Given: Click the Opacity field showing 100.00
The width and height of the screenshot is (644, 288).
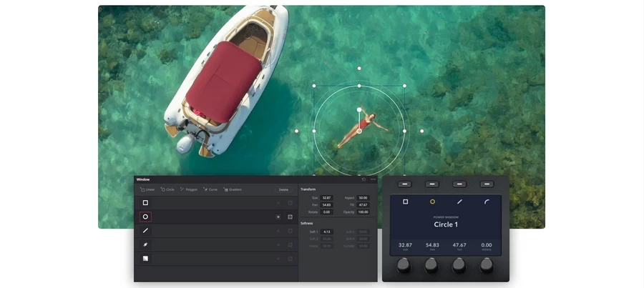Looking at the screenshot, I should pos(363,212).
